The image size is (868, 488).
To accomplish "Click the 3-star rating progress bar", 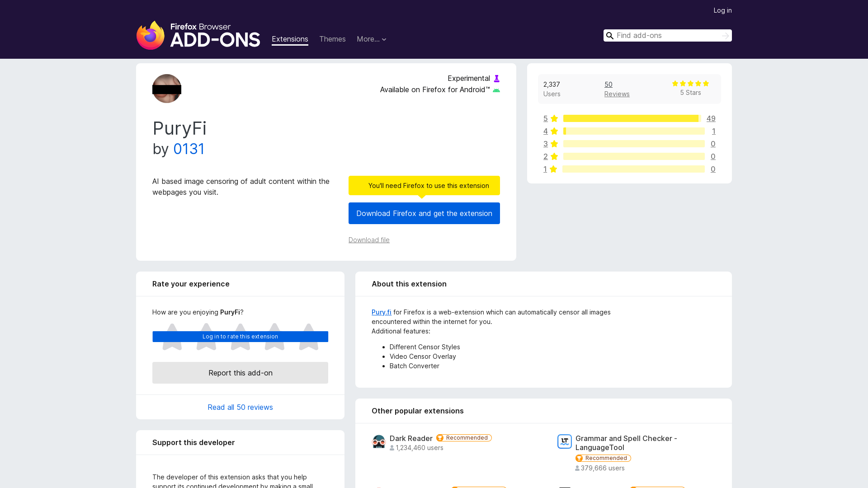I will click(x=634, y=144).
